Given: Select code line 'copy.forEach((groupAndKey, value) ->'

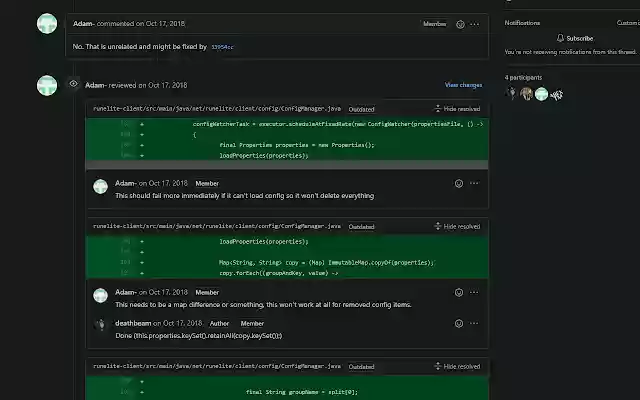Looking at the screenshot, I should click(x=278, y=273).
